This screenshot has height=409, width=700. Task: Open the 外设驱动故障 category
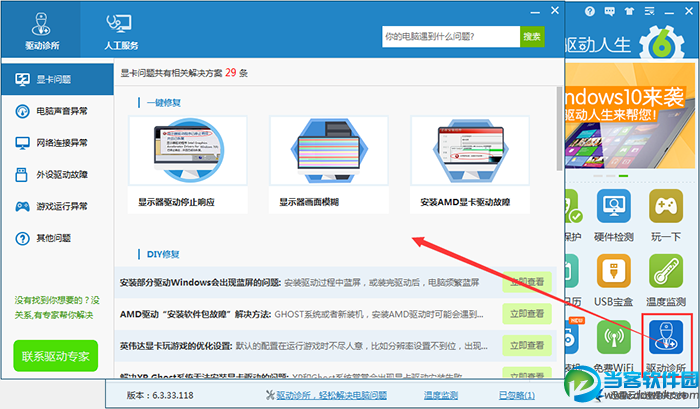[x=58, y=175]
